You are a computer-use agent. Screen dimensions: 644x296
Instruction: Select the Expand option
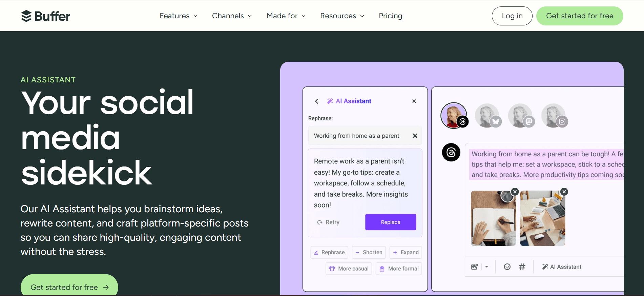tap(406, 252)
